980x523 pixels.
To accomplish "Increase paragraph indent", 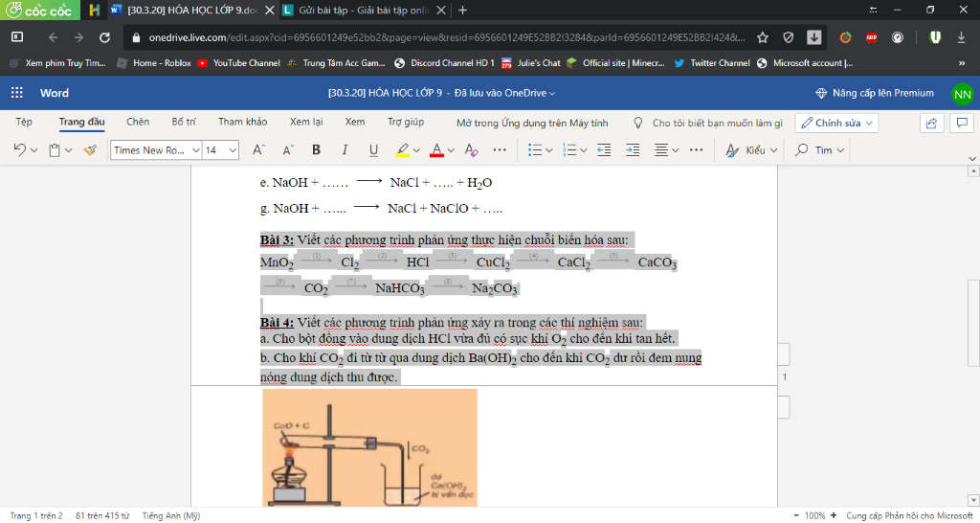I will point(633,150).
